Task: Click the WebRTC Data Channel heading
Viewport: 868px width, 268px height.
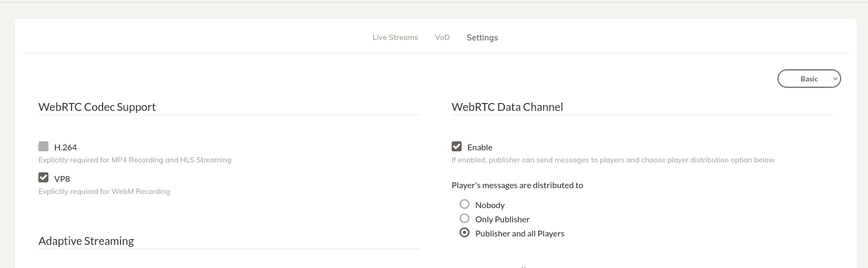Action: point(507,107)
